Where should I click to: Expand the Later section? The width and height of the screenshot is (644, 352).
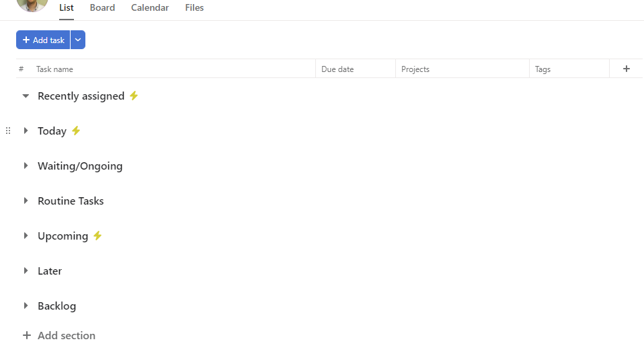point(26,271)
